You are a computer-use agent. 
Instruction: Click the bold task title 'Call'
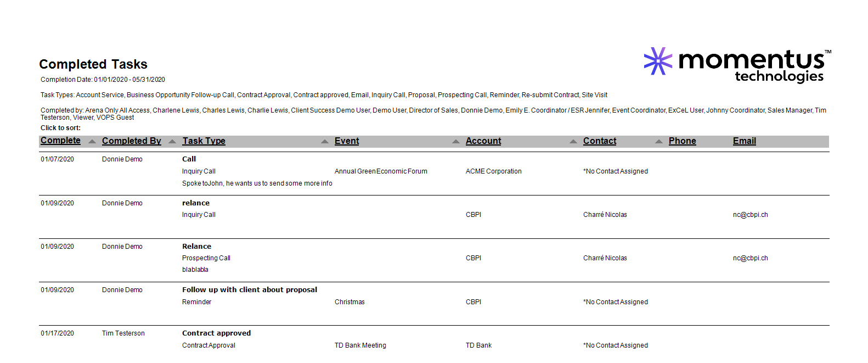click(189, 159)
